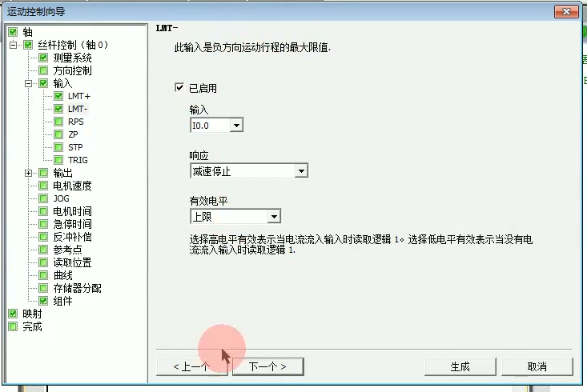Click the status icon beside RPS

(58, 122)
